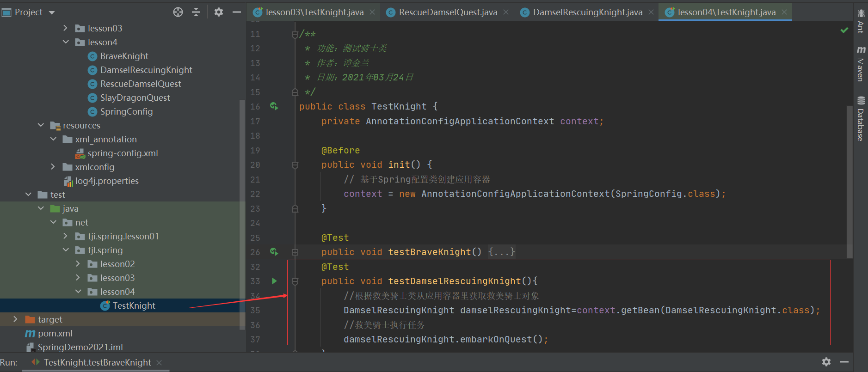The image size is (868, 372).
Task: Click the SpringConfig.class argument in code
Action: tap(665, 194)
